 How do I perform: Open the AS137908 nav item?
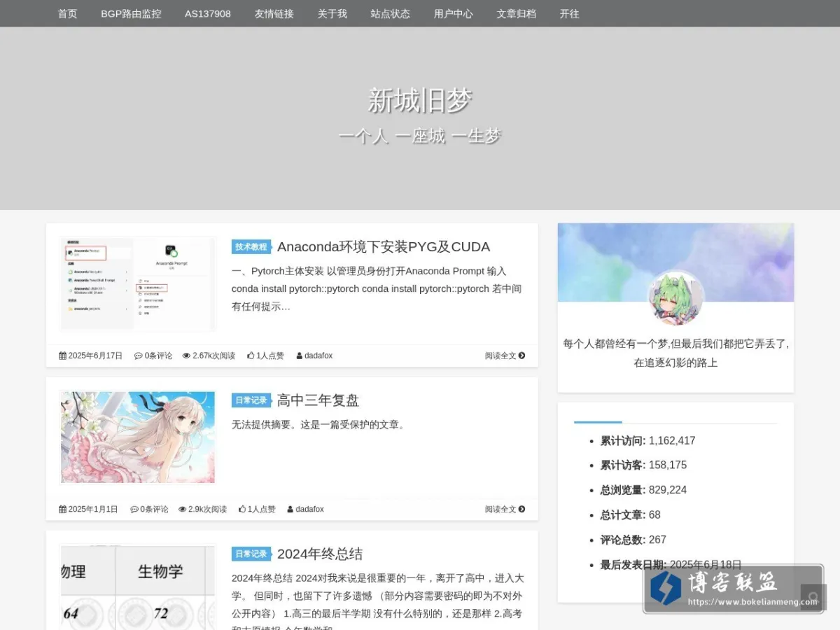point(208,13)
